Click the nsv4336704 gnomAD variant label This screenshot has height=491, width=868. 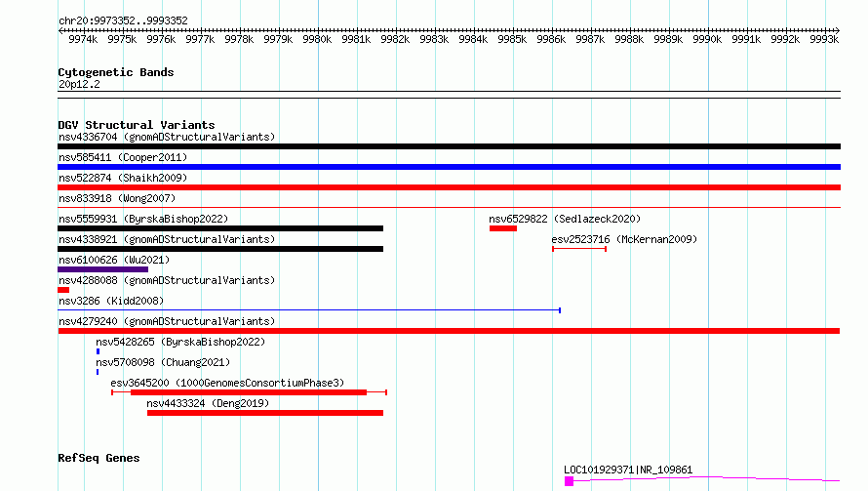point(167,137)
